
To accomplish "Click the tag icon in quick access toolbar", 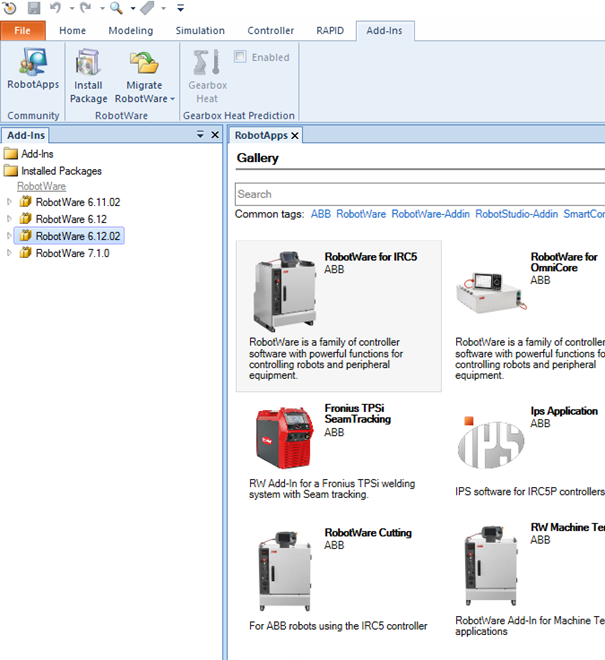I will 147,8.
